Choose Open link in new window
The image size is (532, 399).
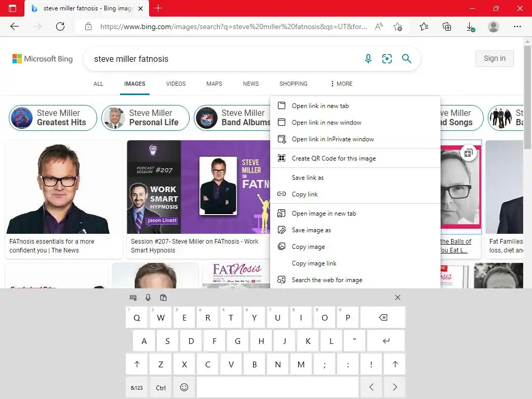tap(355, 123)
